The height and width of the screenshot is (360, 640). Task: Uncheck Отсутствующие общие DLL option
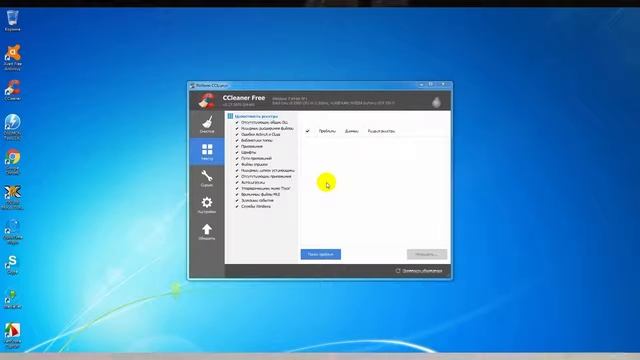point(237,122)
